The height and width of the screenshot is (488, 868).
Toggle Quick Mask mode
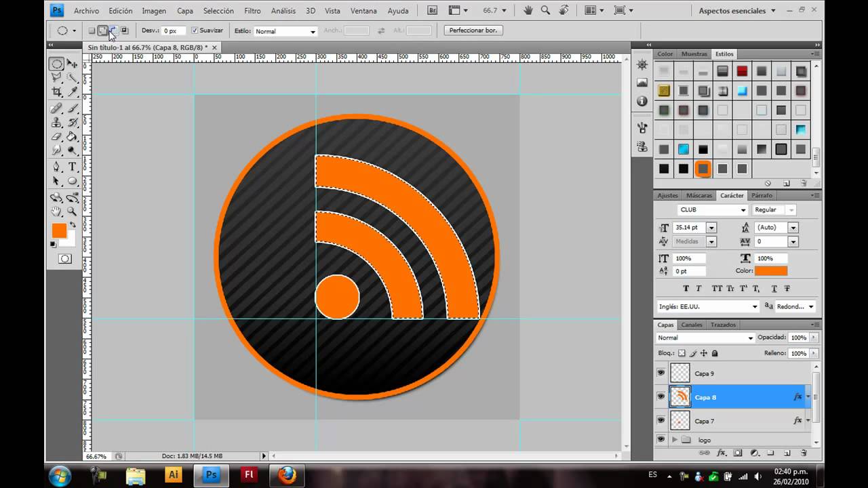(64, 259)
